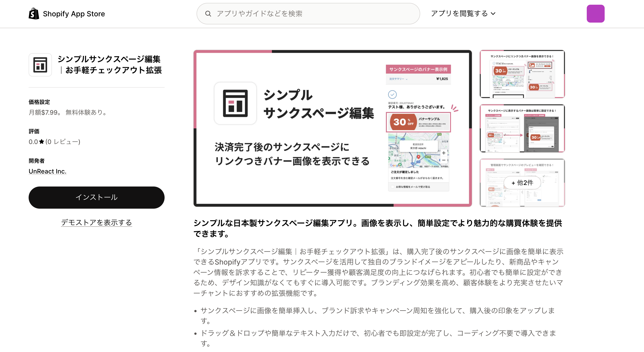Image resolution: width=644 pixels, height=352 pixels.
Task: Click the Shopify App Store logo icon
Action: coord(34,13)
